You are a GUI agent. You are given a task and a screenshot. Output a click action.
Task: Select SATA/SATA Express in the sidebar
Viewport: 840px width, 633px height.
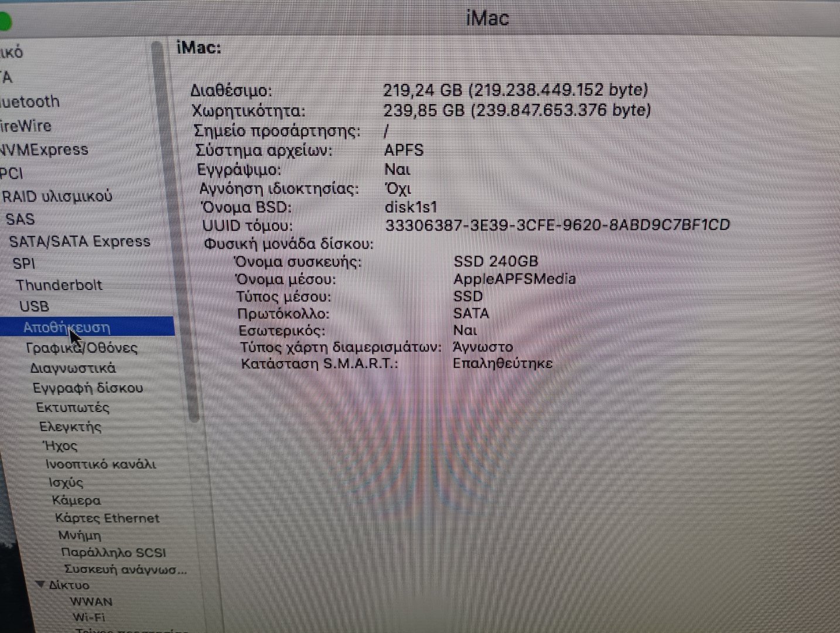tap(80, 241)
